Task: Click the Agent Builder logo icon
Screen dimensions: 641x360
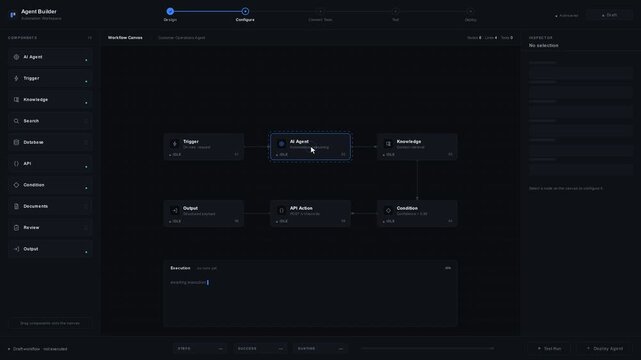Action: 13,15
